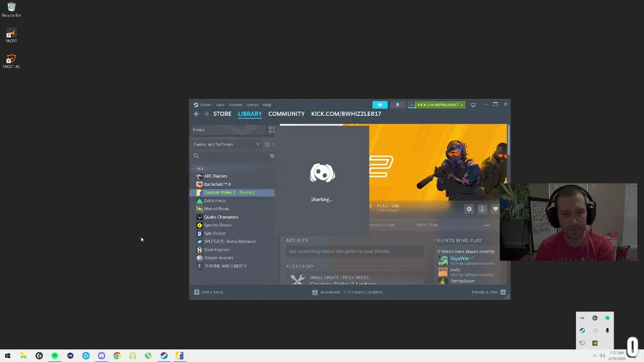Open the FACEIT AC desktop shortcut
The width and height of the screenshot is (644, 362).
(11, 61)
